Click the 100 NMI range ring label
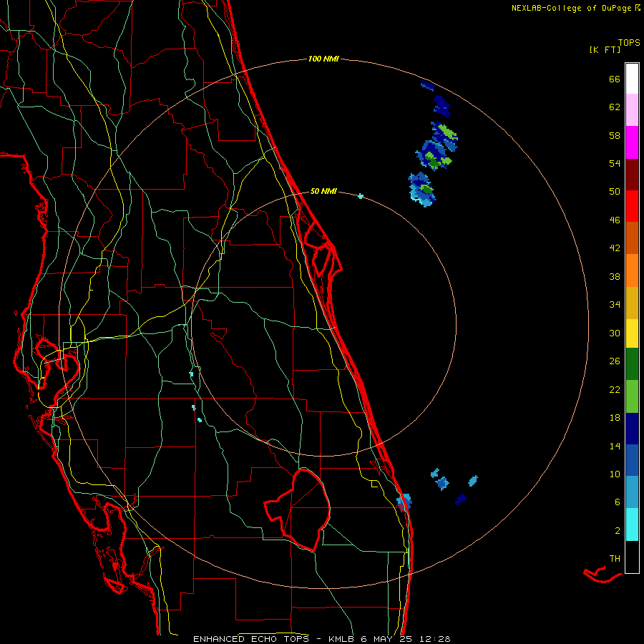The width and height of the screenshot is (644, 644). coord(323,59)
